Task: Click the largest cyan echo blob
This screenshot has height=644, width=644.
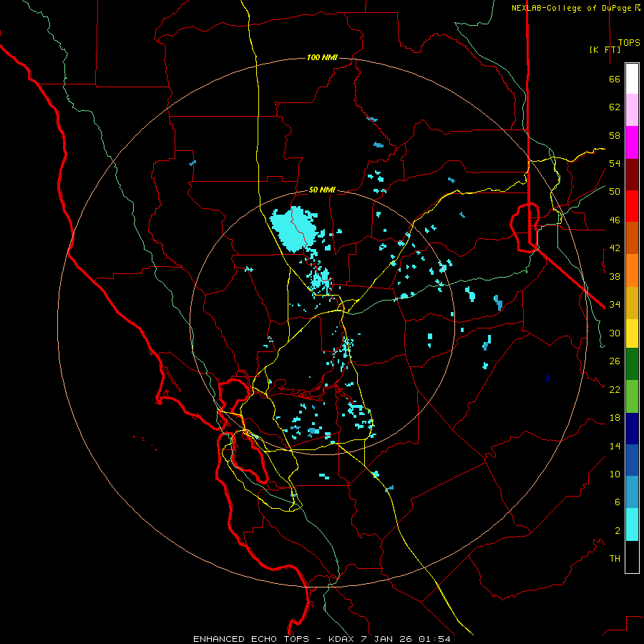Action: [x=295, y=228]
